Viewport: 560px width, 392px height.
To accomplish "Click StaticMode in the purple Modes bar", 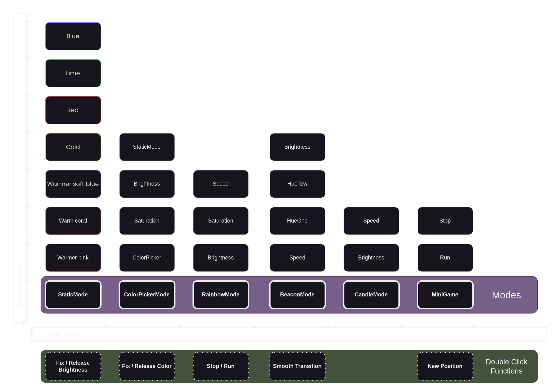I will (x=73, y=295).
